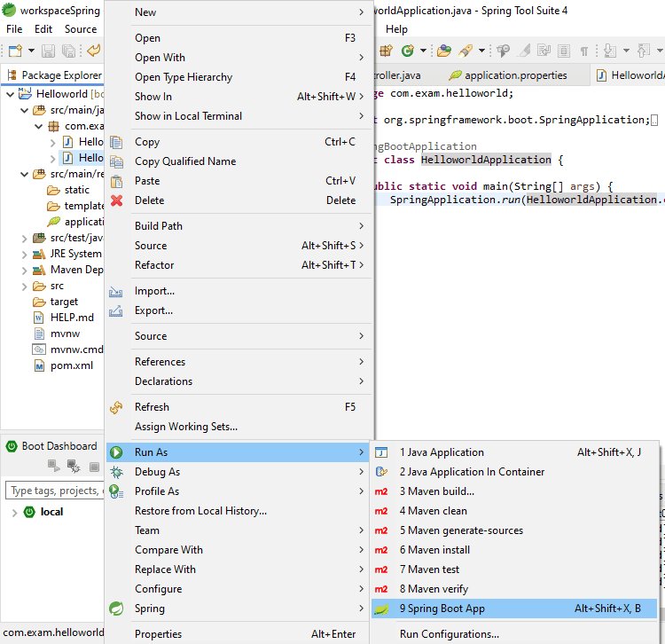Choose 7 Maven test from Run As
The width and height of the screenshot is (665, 644).
514,569
